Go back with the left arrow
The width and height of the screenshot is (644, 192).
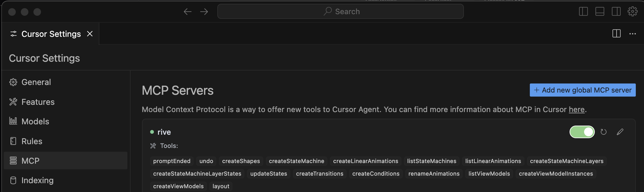point(188,12)
